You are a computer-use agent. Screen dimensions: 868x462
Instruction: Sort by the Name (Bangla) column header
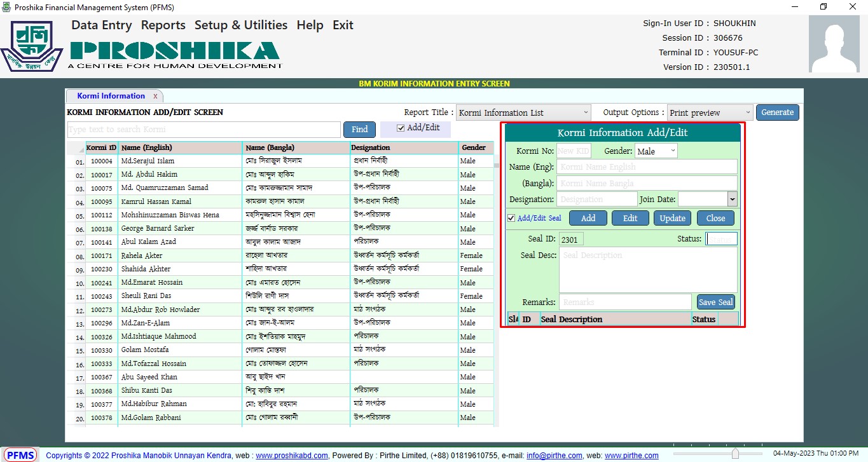click(x=296, y=147)
